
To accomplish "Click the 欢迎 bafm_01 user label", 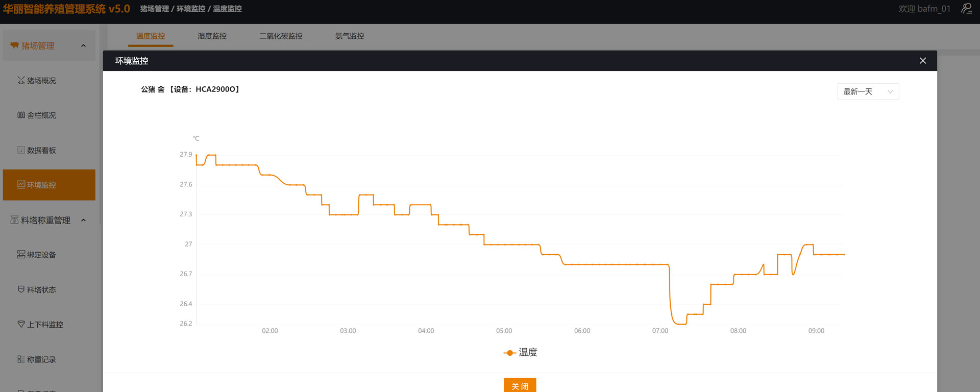I will point(924,9).
